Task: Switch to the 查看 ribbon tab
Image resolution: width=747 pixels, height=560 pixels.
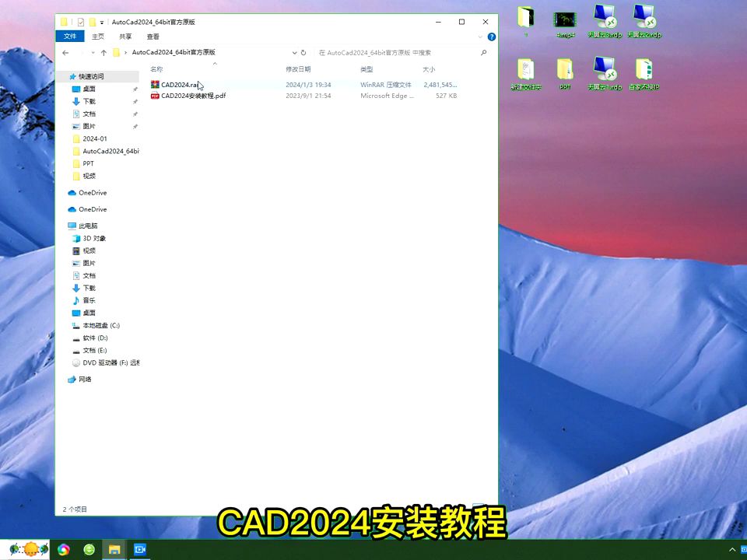Action: [153, 36]
